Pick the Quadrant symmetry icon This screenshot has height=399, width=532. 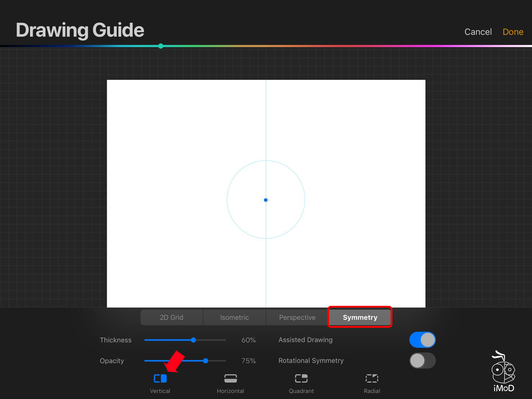tap(301, 378)
